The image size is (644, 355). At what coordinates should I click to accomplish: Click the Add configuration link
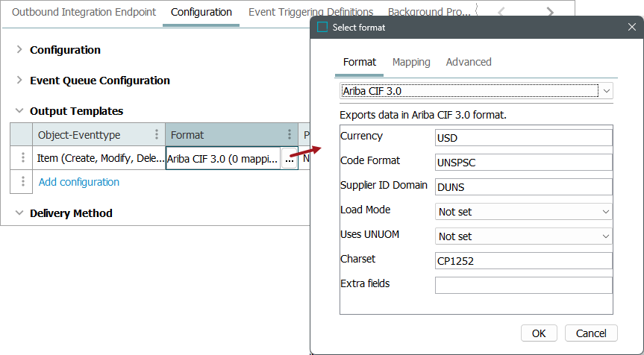click(79, 182)
